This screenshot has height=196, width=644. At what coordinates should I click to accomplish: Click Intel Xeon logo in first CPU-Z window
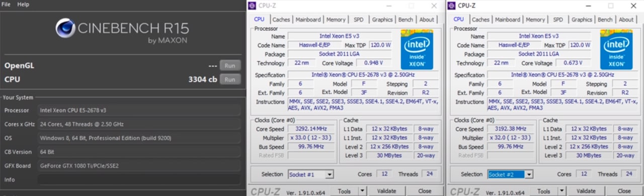[417, 49]
